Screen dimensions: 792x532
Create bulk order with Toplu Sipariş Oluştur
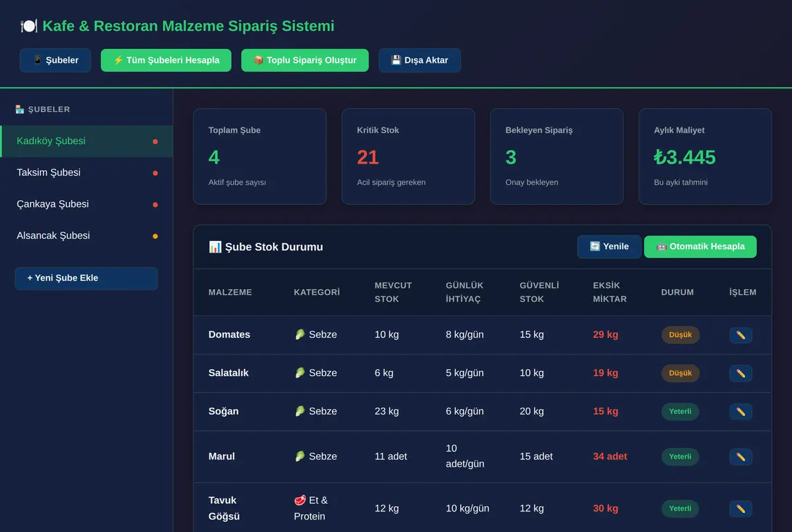(305, 60)
